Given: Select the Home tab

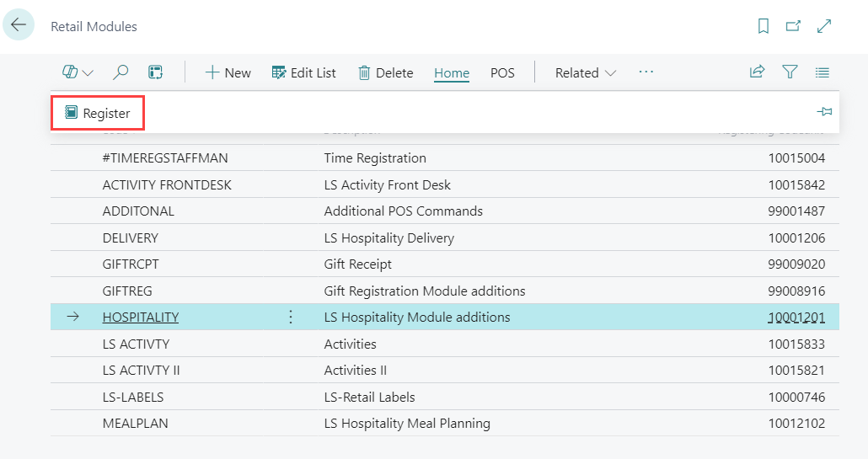Looking at the screenshot, I should 452,72.
